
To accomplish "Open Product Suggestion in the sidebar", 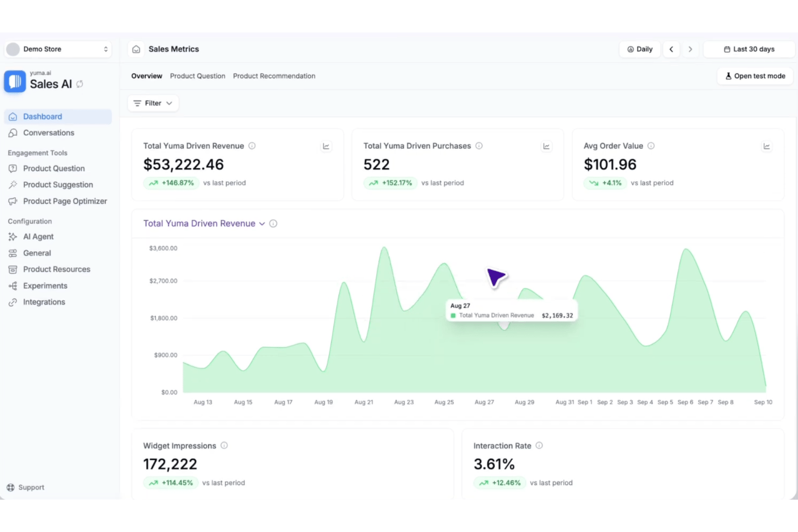I will [58, 184].
